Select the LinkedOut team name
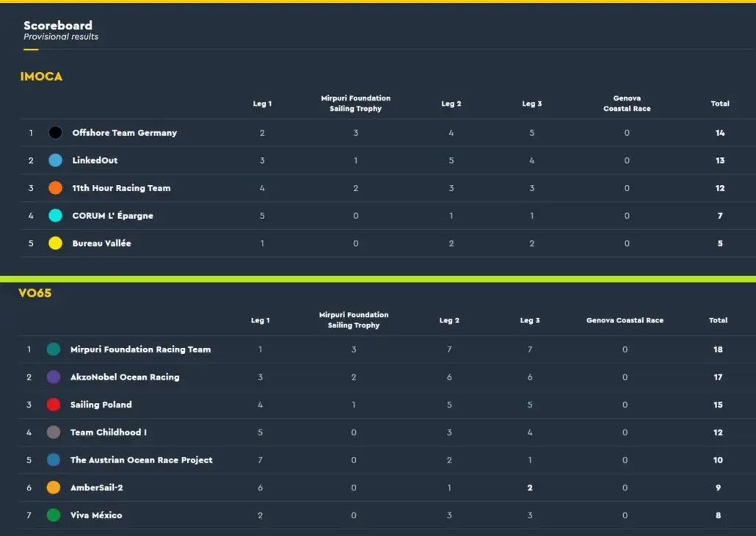 [95, 160]
